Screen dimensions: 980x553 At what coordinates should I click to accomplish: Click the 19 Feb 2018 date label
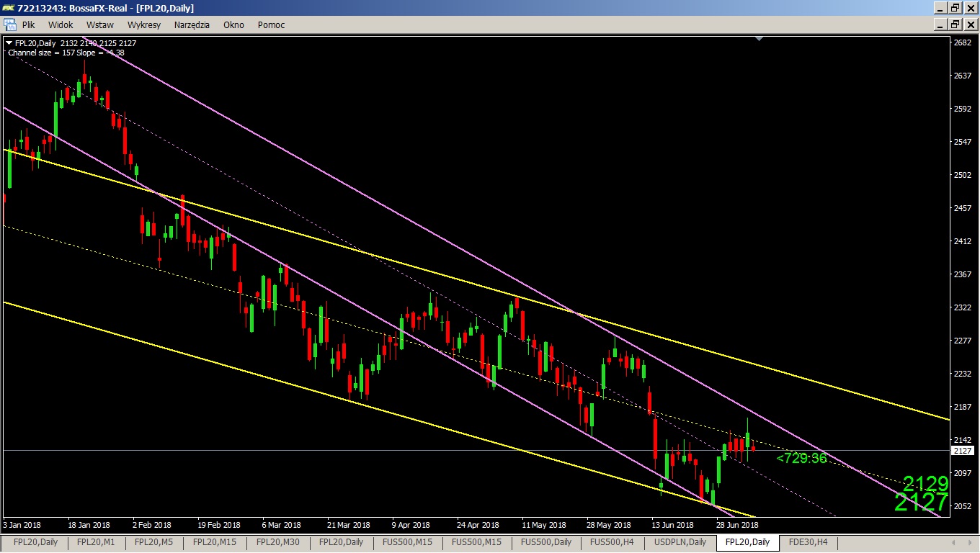tap(218, 525)
